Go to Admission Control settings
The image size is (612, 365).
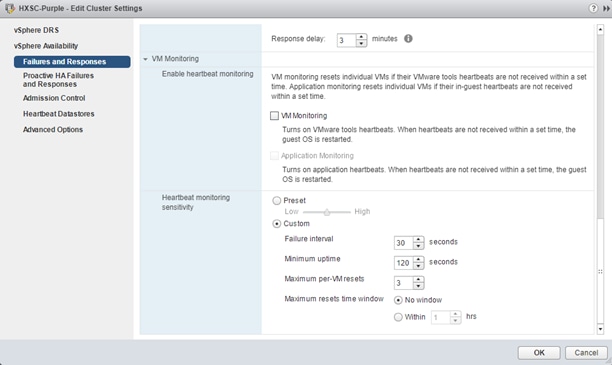(x=54, y=98)
